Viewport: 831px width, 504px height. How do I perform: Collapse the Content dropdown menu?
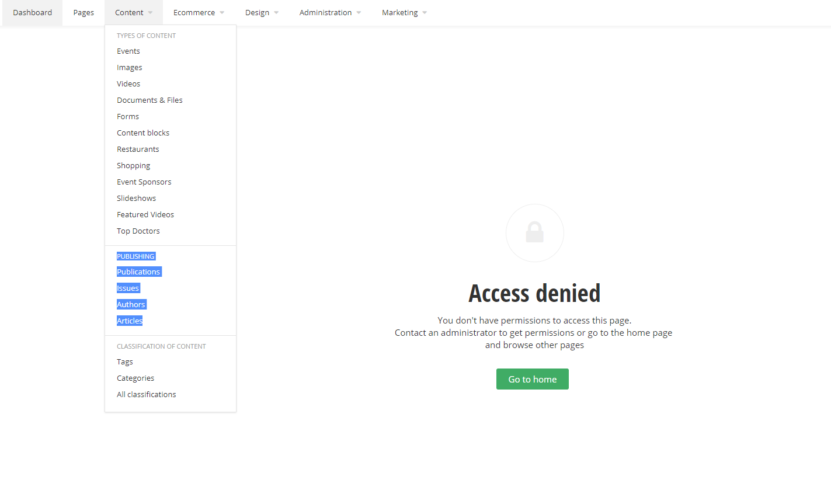[x=134, y=12]
